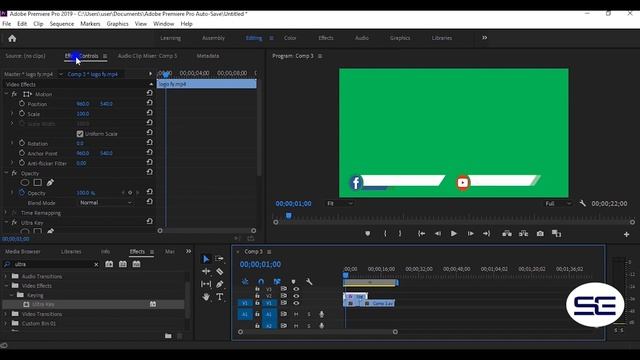Toggle V2 track output eye

coord(296,296)
